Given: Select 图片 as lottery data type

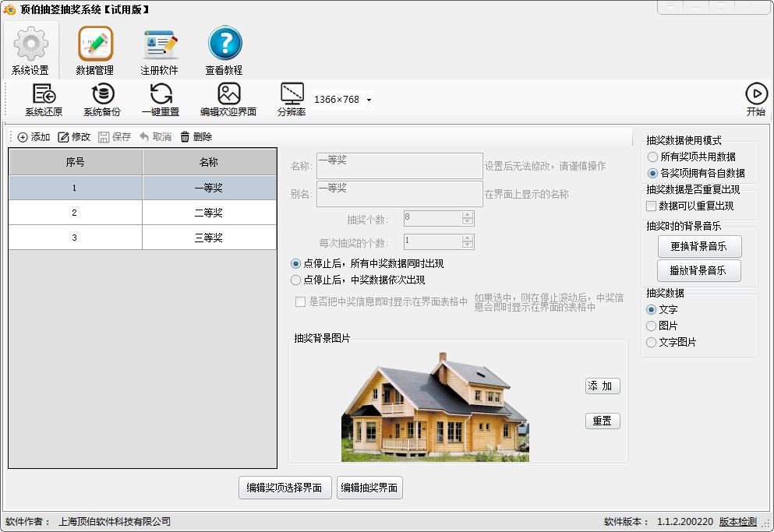Looking at the screenshot, I should (652, 326).
